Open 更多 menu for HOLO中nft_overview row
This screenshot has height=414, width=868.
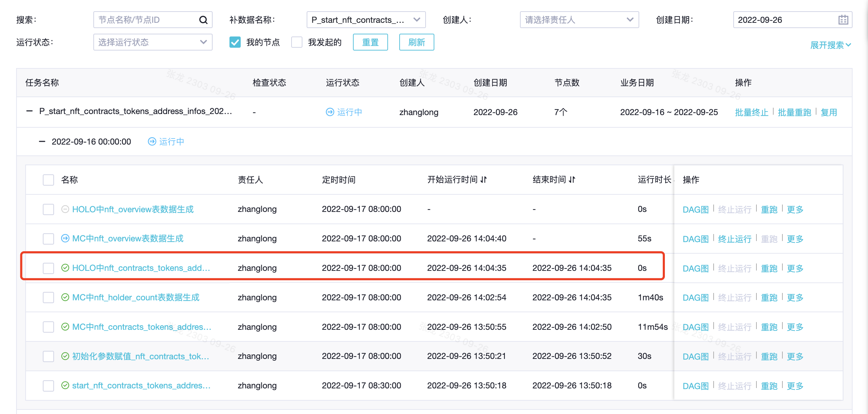(795, 209)
